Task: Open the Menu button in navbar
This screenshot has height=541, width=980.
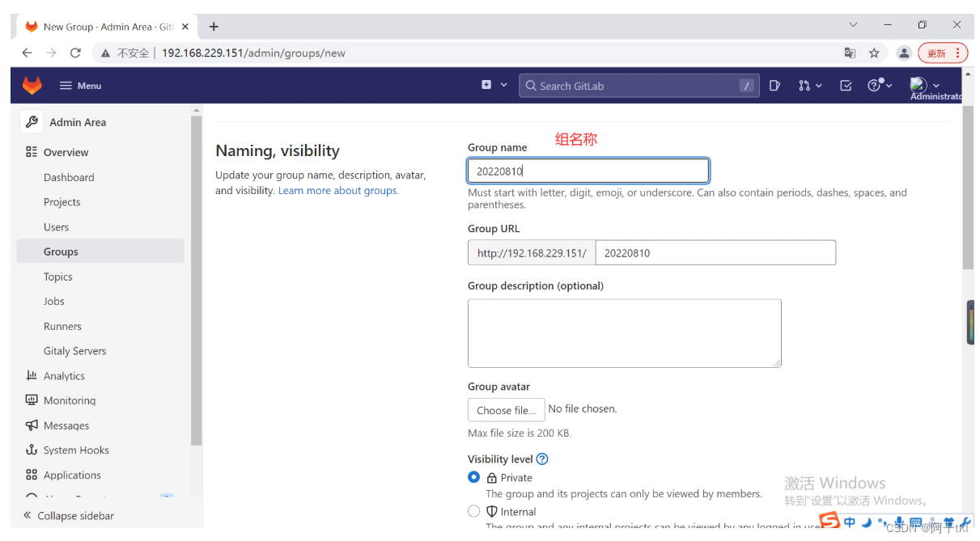Action: point(79,85)
